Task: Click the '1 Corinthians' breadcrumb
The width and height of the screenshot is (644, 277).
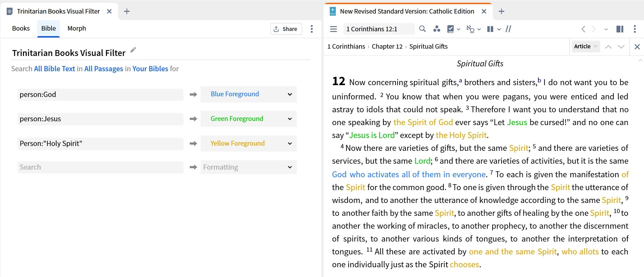Action: (x=346, y=47)
